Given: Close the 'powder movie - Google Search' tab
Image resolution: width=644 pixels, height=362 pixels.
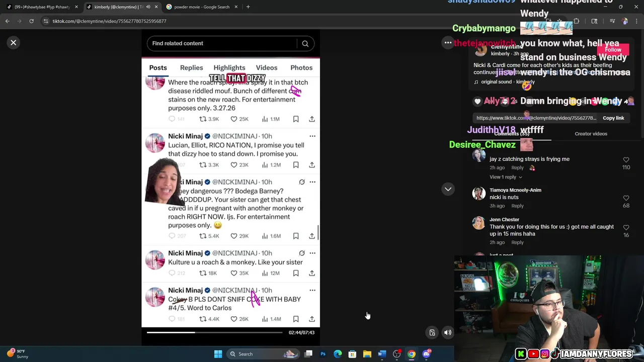Looking at the screenshot, I should click(x=236, y=7).
